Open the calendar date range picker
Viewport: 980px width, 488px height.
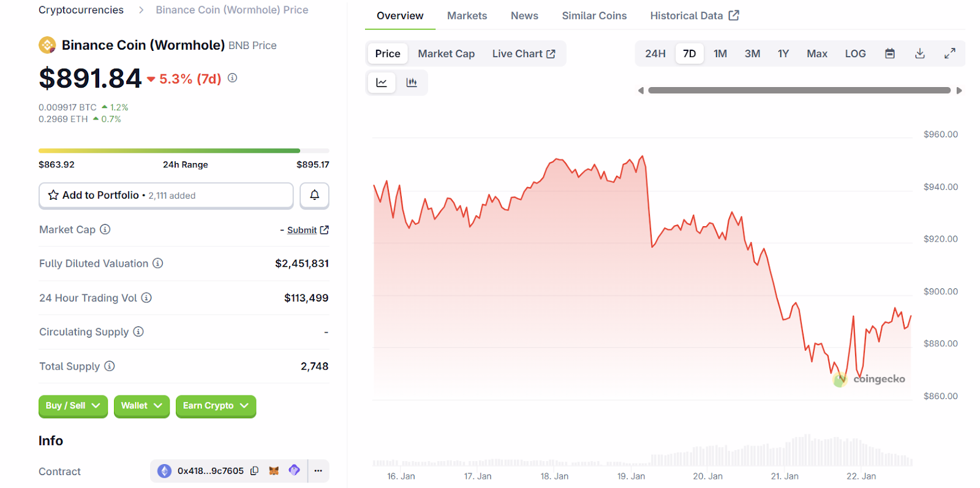(x=890, y=54)
